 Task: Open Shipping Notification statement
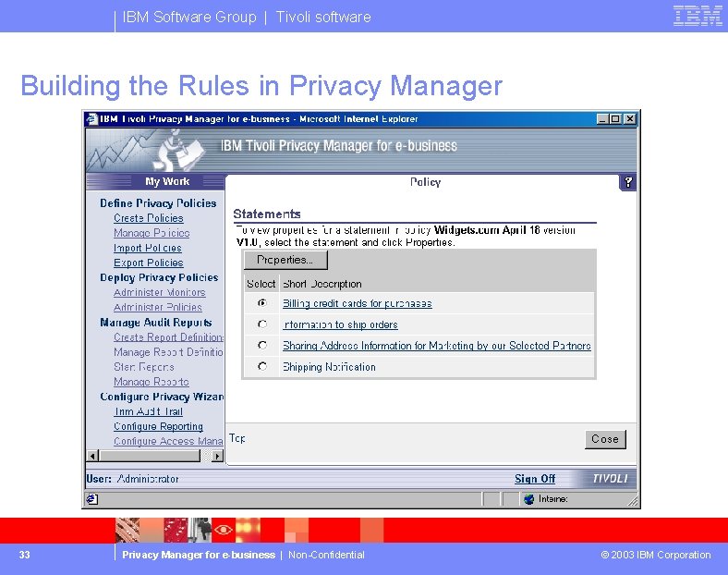[329, 367]
